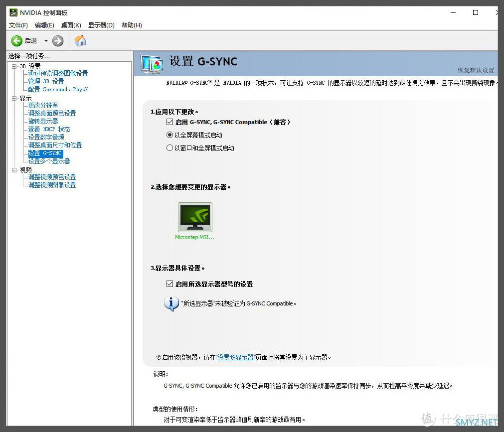Collapse the 显示 tree group

tap(14, 98)
